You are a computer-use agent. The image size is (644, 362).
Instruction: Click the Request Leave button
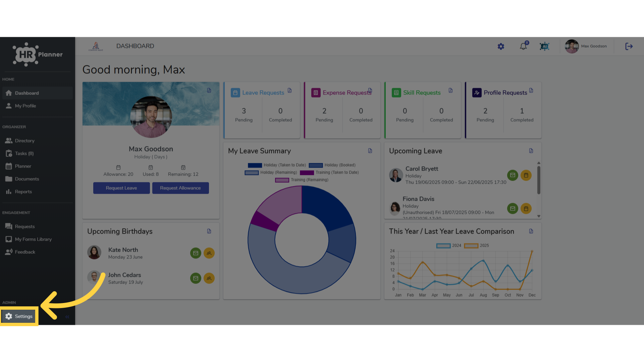(121, 188)
